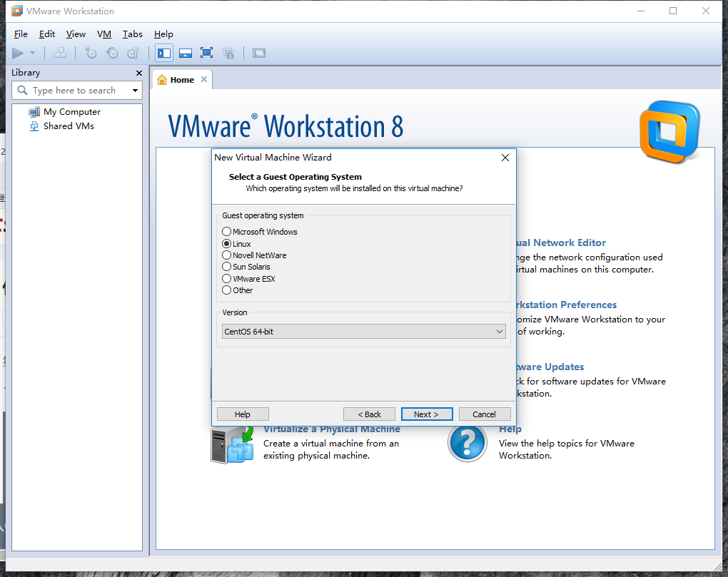This screenshot has height=577, width=728.
Task: Open the Workstation Preferences link
Action: pos(567,305)
